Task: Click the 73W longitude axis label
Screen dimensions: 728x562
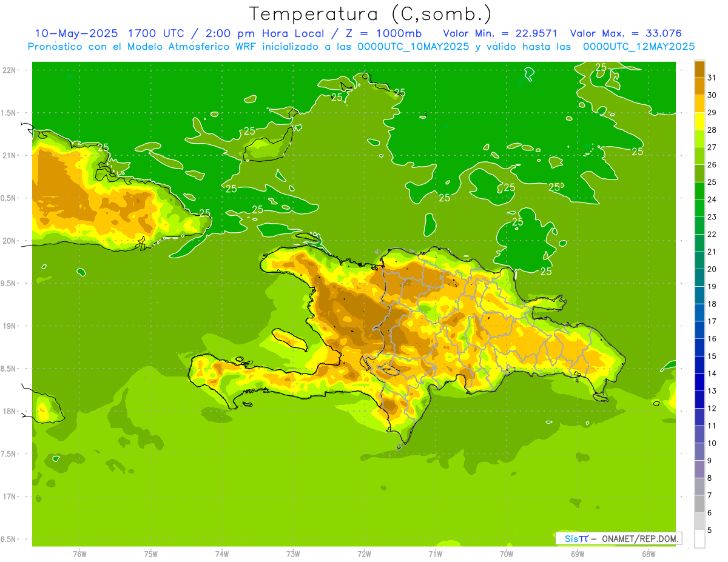Action: [x=293, y=554]
